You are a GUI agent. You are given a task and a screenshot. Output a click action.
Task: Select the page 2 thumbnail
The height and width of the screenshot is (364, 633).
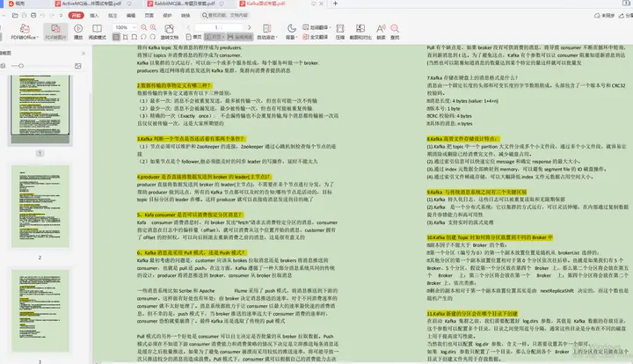pyautogui.click(x=40, y=207)
